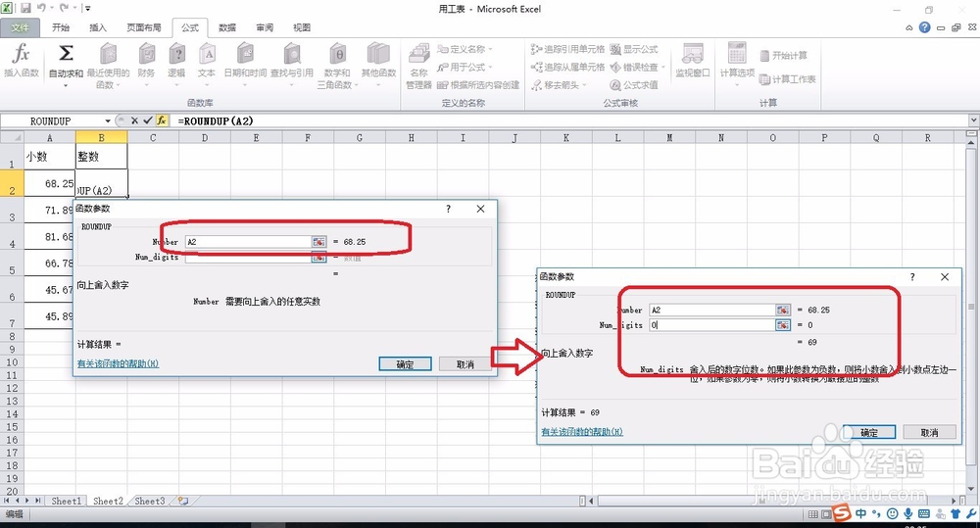The image size is (980, 528).
Task: Click the Num_digits field in left dialog
Action: point(248,257)
